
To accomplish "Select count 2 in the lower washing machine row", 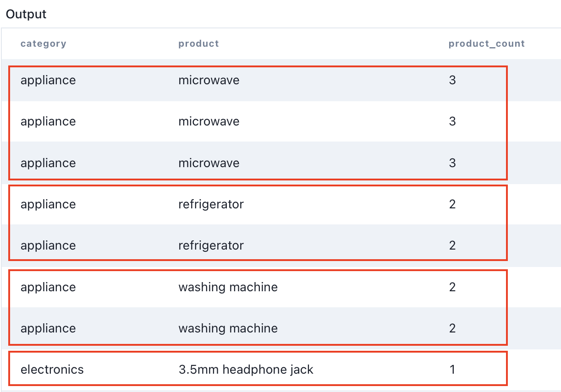I will [452, 329].
